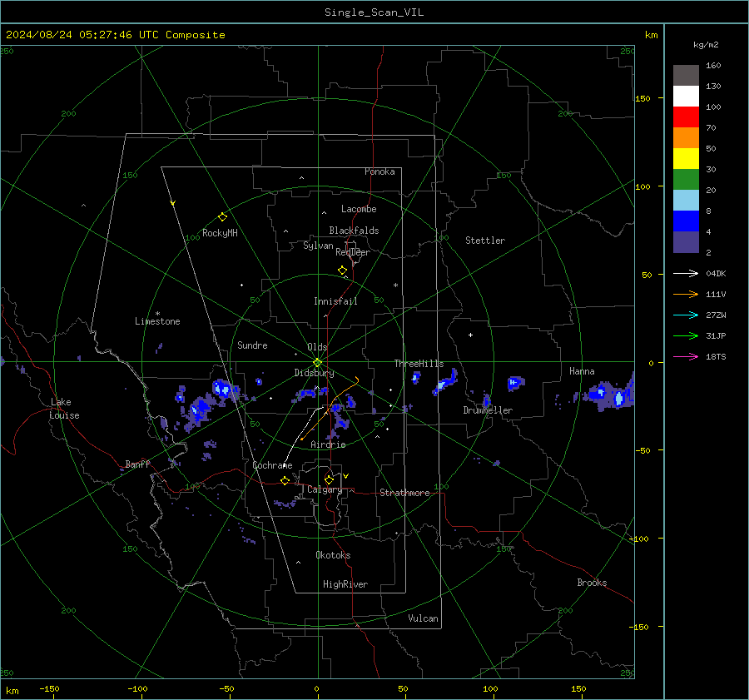749x700 pixels.
Task: Click the light blue VIL cell east of Hanna
Action: [x=619, y=398]
